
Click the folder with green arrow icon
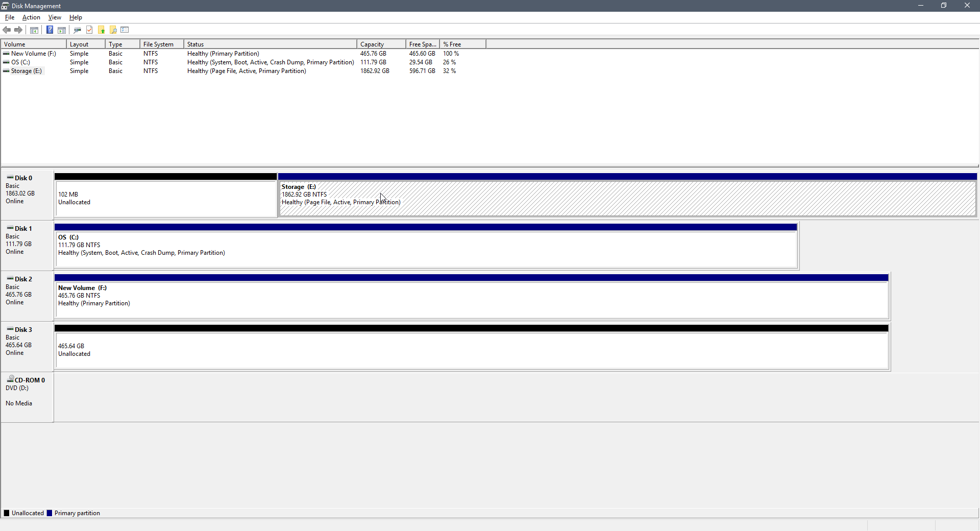[102, 30]
